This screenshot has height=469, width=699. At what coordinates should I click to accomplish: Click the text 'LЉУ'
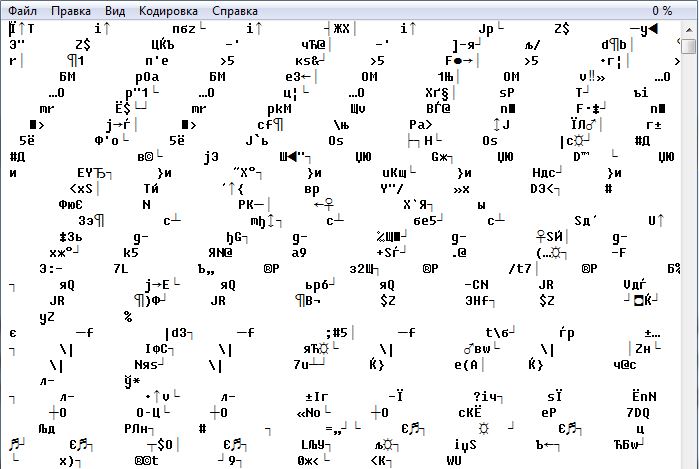click(313, 445)
